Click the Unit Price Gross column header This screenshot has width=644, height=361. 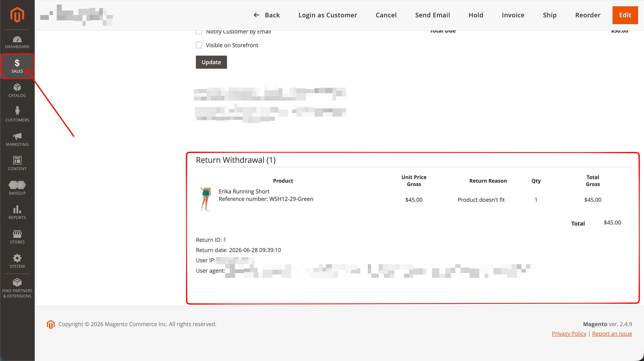(414, 180)
